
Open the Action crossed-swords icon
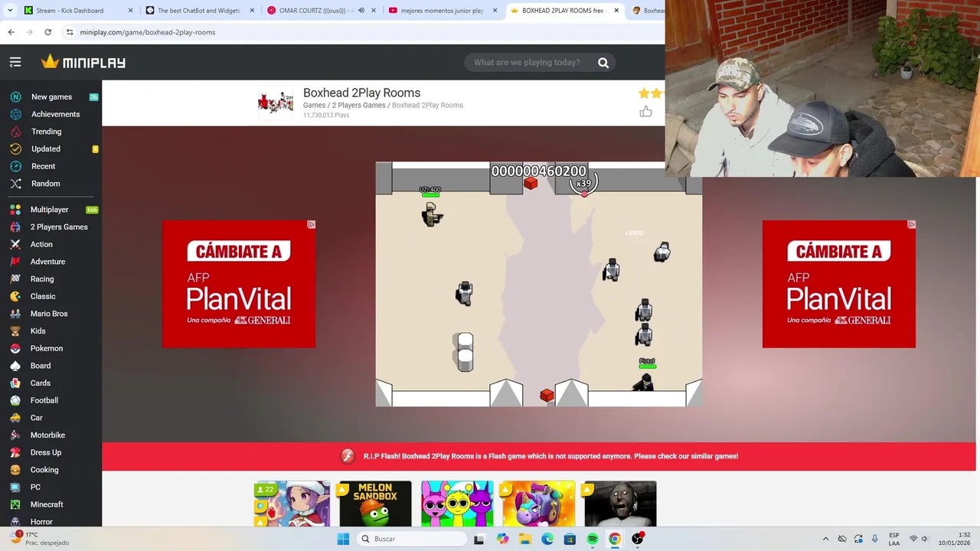click(15, 244)
